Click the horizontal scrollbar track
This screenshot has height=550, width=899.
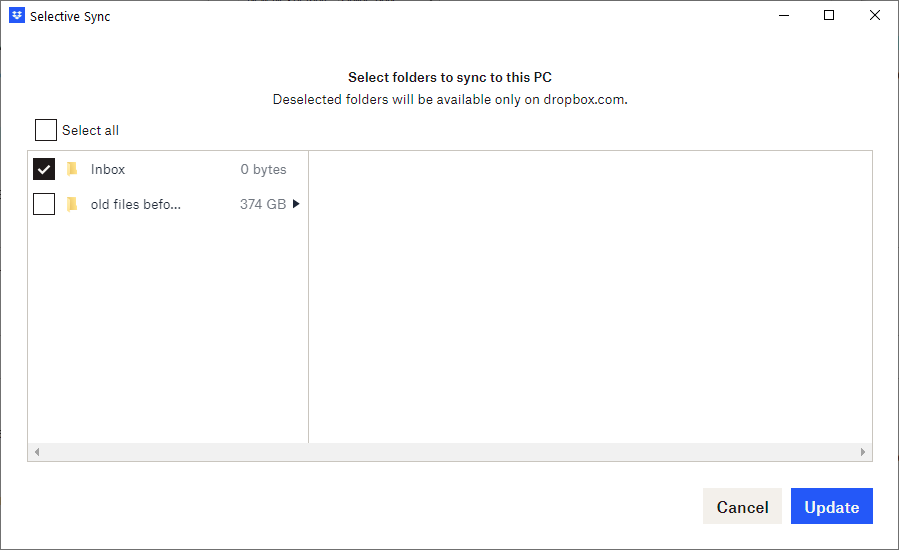[x=450, y=452]
